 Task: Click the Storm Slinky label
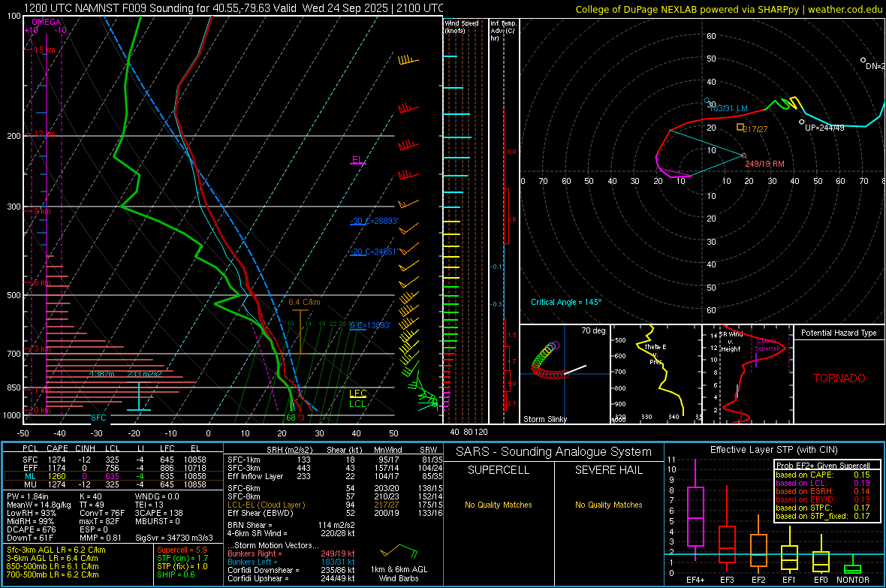544,419
